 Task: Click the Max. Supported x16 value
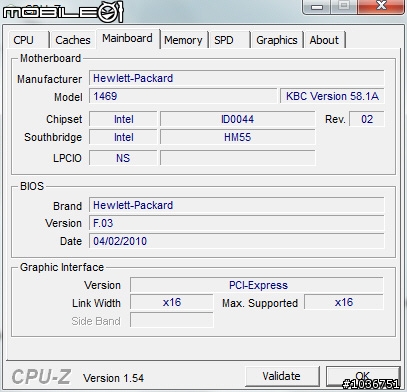[x=344, y=303]
